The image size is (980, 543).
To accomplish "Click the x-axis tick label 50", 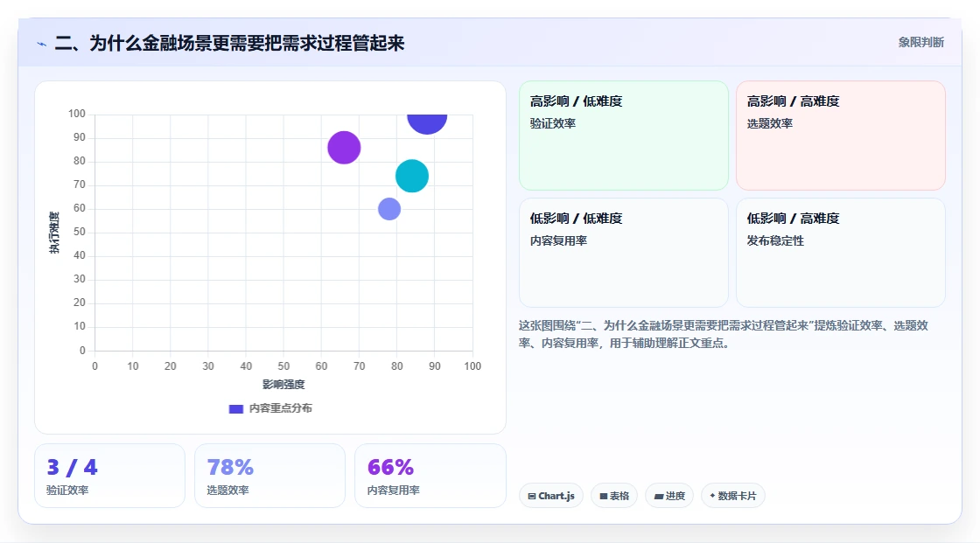I will click(x=283, y=366).
